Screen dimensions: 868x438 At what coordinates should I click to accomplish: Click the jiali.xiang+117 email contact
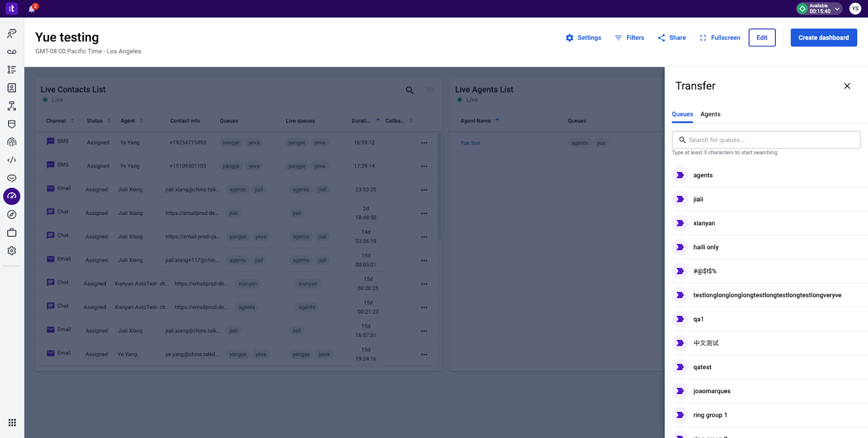pyautogui.click(x=192, y=261)
